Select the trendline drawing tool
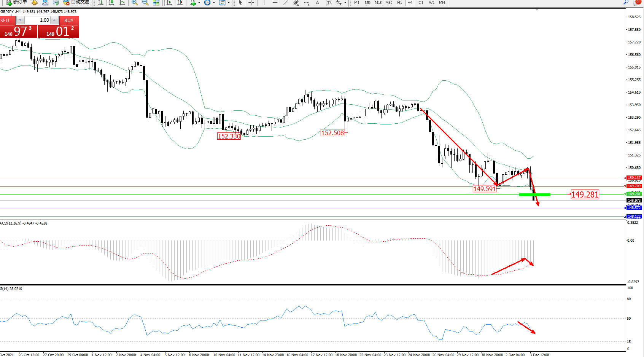 tap(285, 3)
